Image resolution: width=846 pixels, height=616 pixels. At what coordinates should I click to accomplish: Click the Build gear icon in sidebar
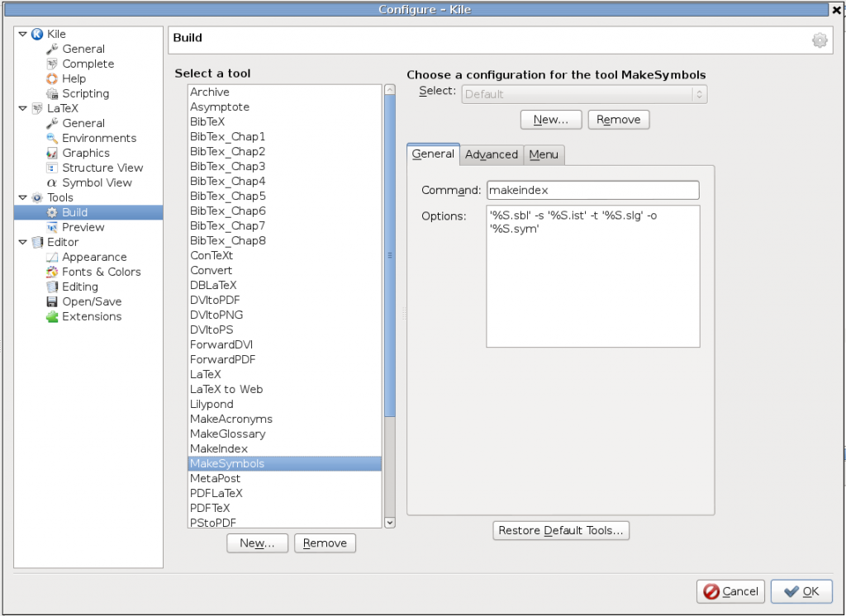pos(52,212)
